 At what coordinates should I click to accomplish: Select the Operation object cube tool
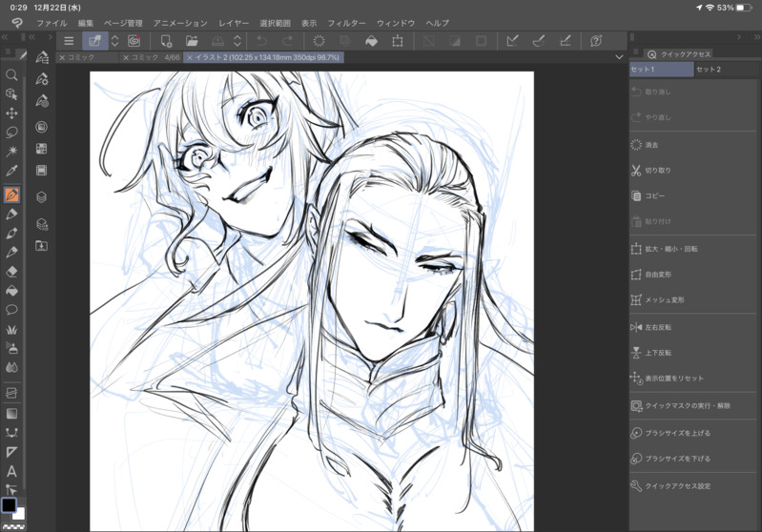coord(11,93)
